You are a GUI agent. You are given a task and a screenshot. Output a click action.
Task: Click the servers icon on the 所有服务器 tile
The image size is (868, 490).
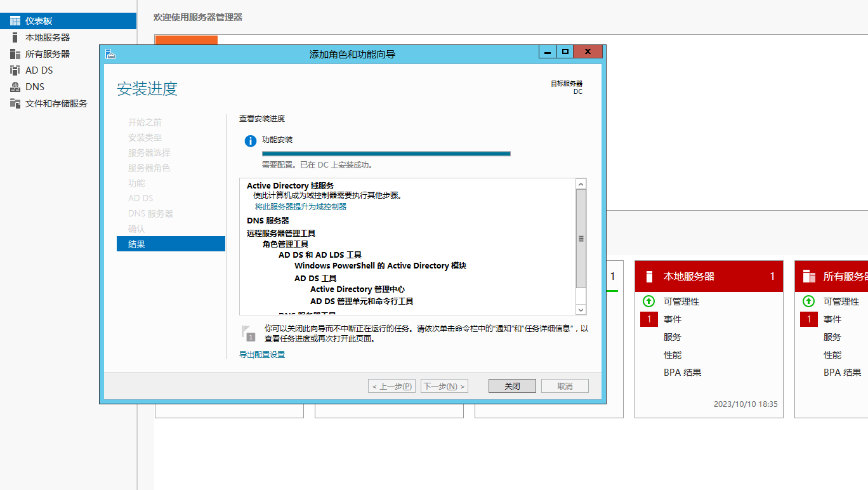click(x=809, y=277)
